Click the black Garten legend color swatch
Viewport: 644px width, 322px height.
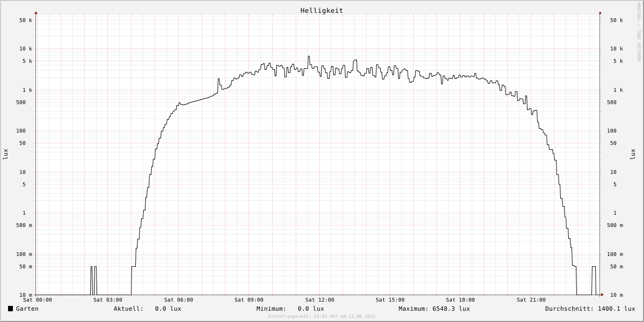(x=10, y=309)
